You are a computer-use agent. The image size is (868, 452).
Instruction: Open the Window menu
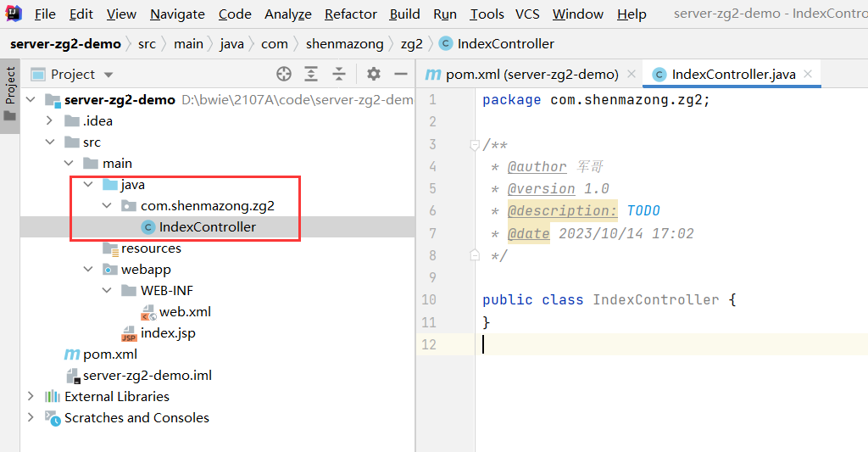point(578,14)
